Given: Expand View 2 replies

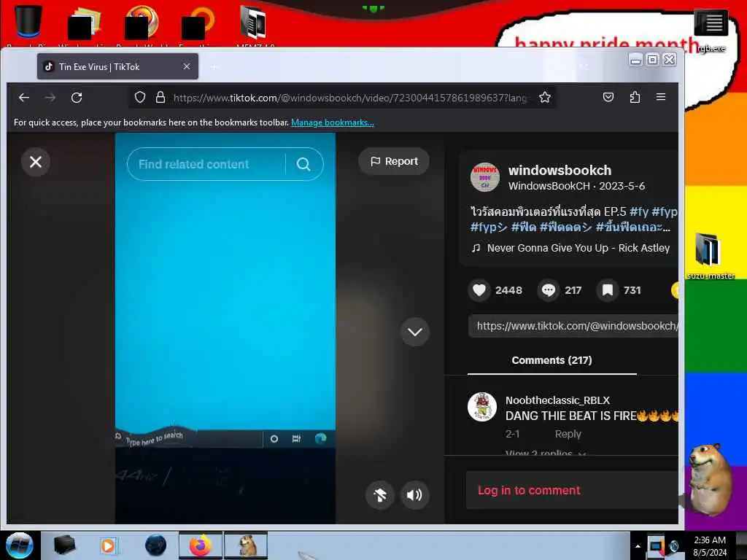Looking at the screenshot, I should click(545, 452).
